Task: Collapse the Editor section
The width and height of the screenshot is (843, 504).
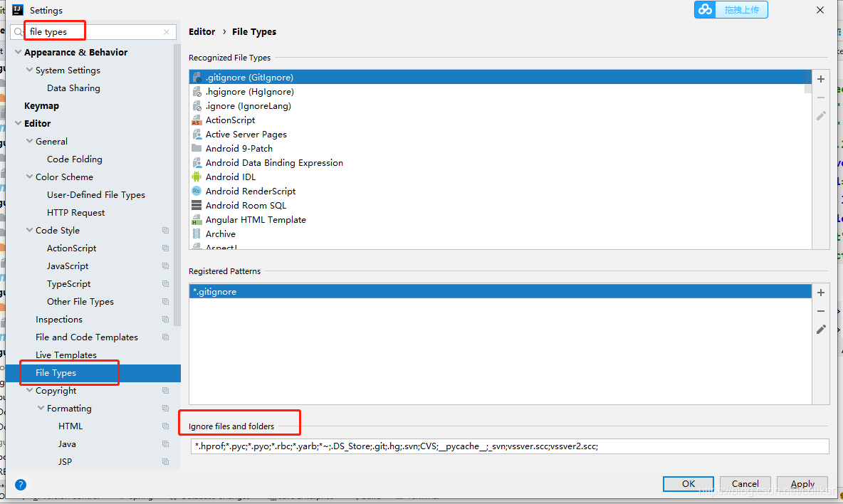Action: pyautogui.click(x=19, y=123)
